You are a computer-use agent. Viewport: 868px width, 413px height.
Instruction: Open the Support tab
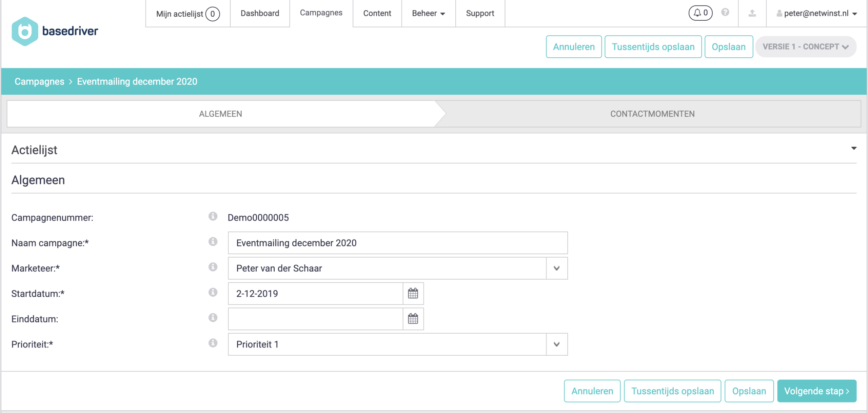click(x=480, y=14)
